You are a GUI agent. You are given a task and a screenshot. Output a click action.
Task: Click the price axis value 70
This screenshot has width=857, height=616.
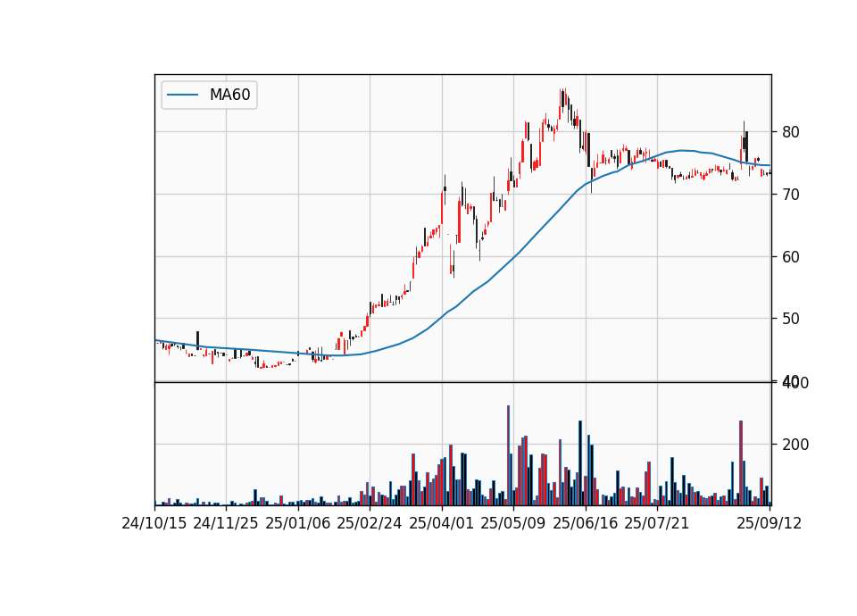[x=791, y=195]
